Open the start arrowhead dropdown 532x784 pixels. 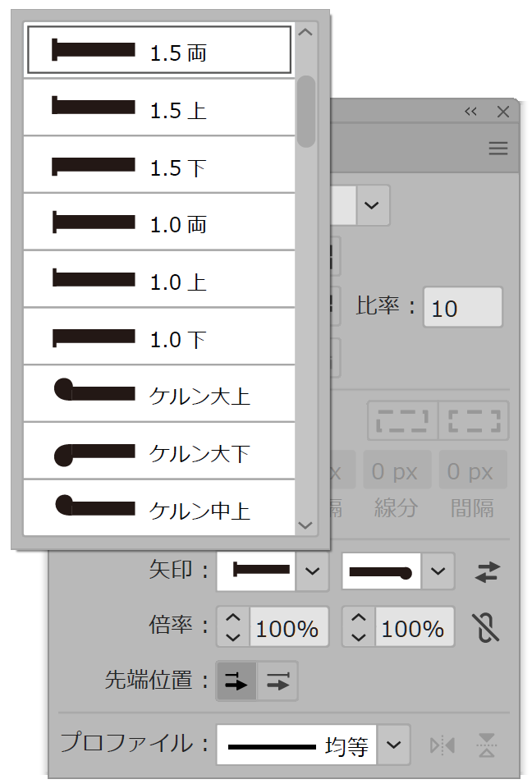point(312,571)
